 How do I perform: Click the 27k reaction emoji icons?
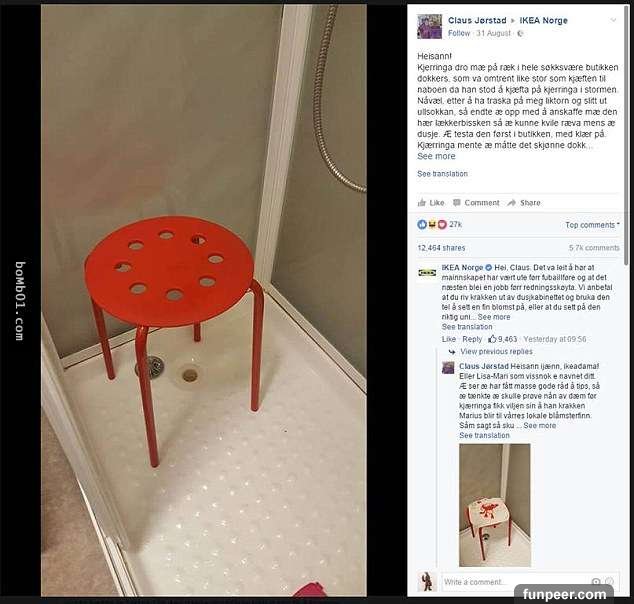pos(432,224)
